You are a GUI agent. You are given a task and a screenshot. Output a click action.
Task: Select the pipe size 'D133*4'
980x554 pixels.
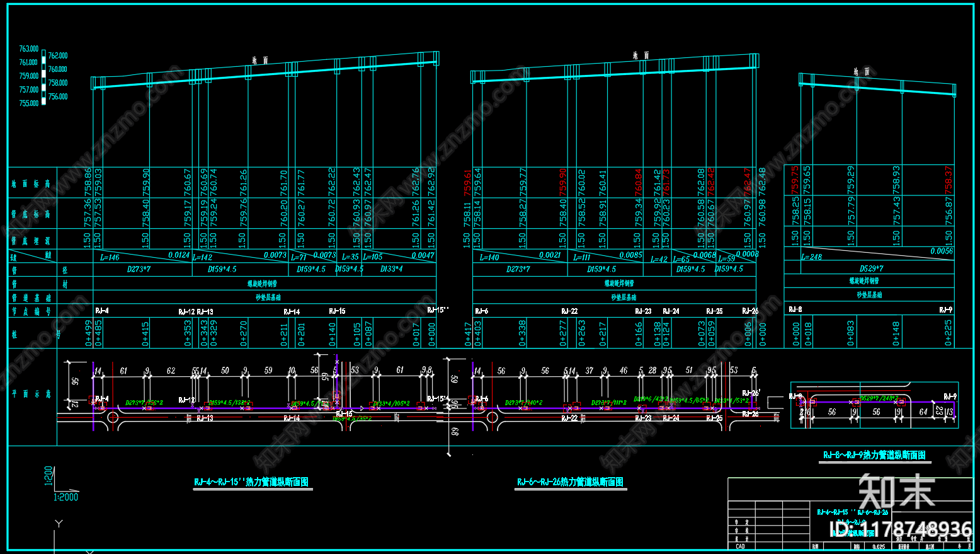tap(391, 269)
